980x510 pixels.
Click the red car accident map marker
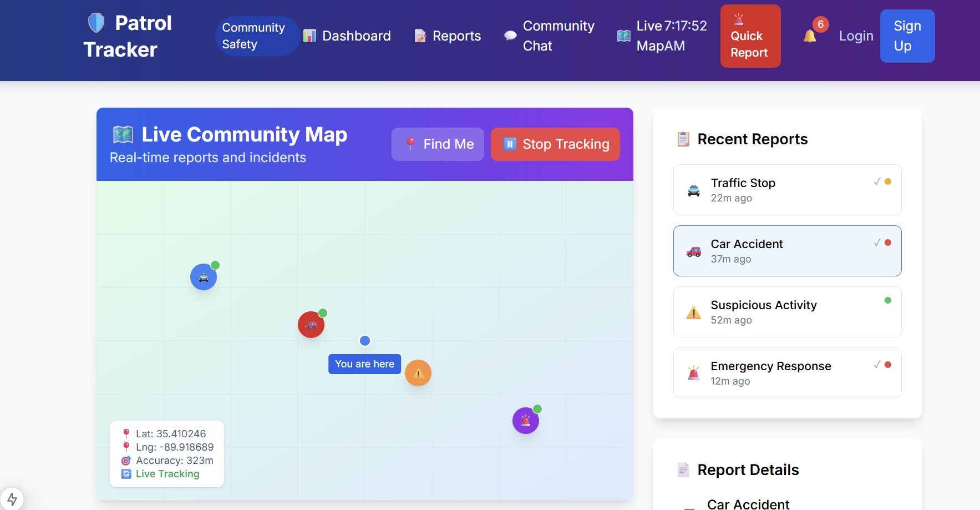(x=311, y=325)
